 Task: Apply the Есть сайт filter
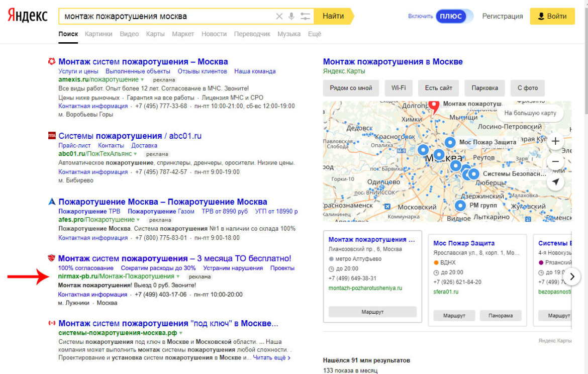[x=438, y=88]
